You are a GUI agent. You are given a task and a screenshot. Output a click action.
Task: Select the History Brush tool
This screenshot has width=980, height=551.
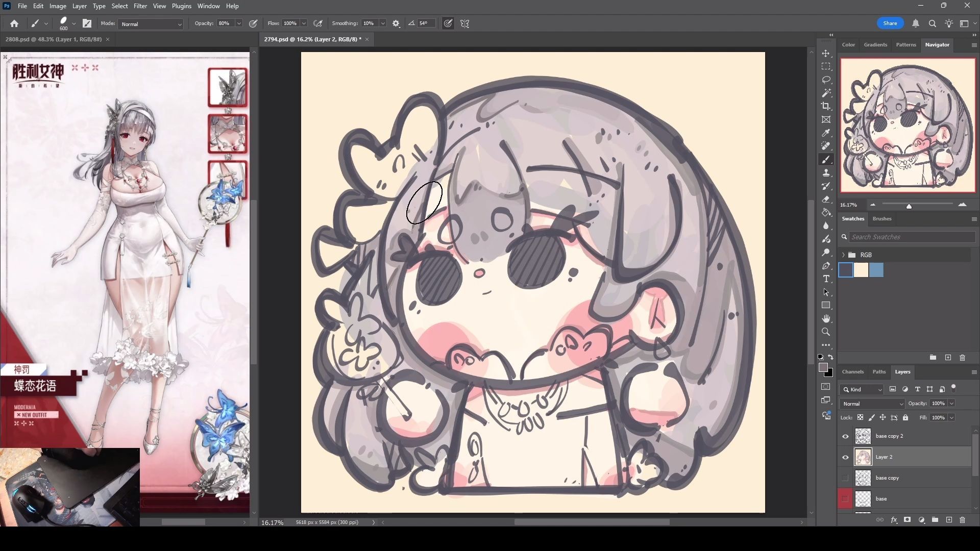coord(826,186)
